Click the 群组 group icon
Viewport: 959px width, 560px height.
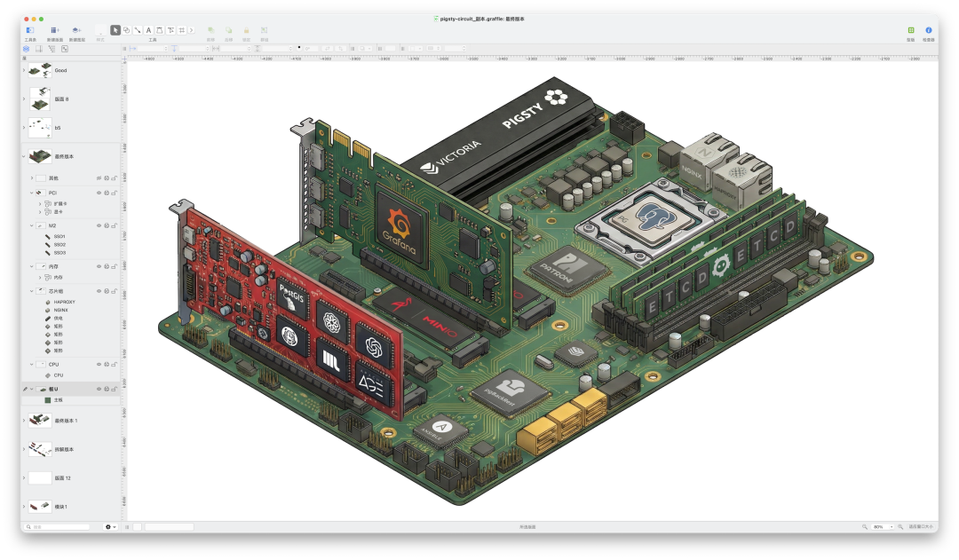click(x=265, y=30)
